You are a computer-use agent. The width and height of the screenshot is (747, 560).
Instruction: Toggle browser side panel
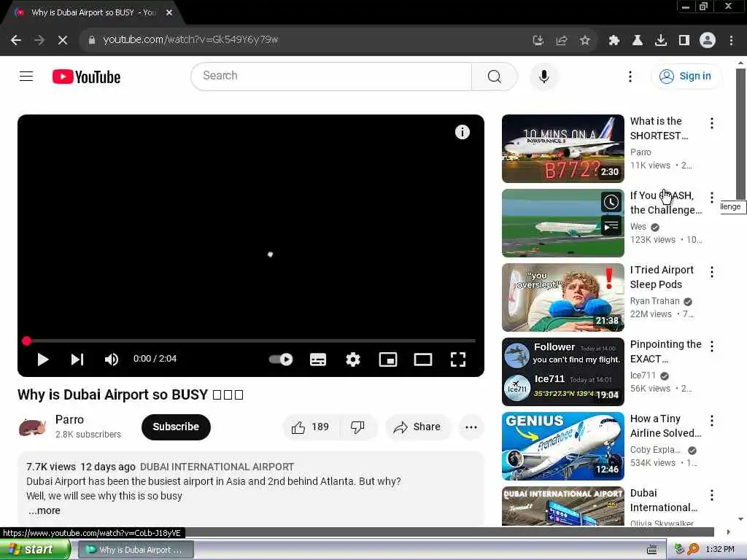[684, 41]
